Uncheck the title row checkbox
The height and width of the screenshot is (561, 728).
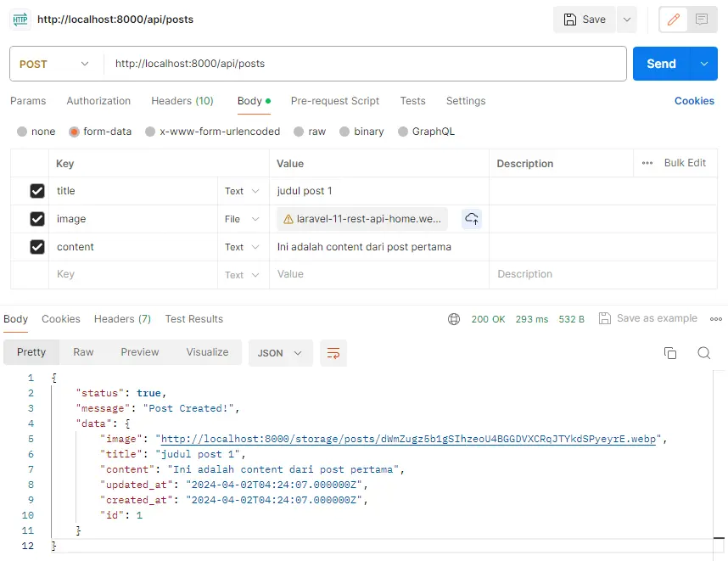(37, 191)
